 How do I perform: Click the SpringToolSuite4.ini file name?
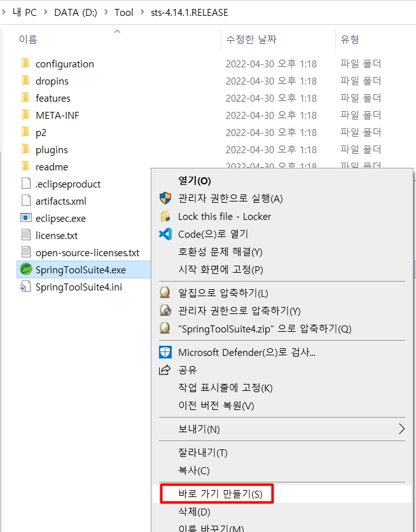[x=79, y=287]
